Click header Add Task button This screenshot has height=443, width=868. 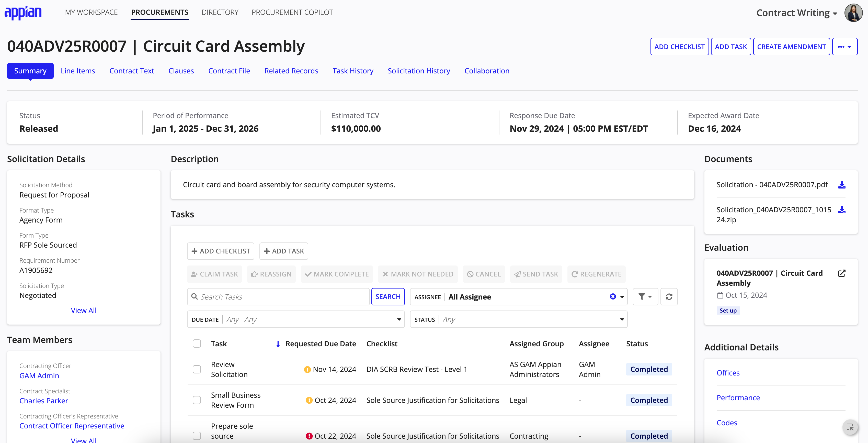pos(730,47)
